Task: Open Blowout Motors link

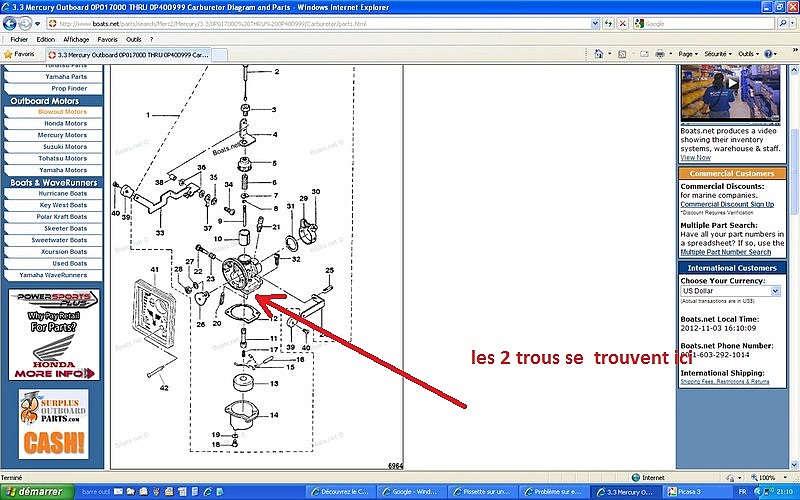Action: [62, 112]
